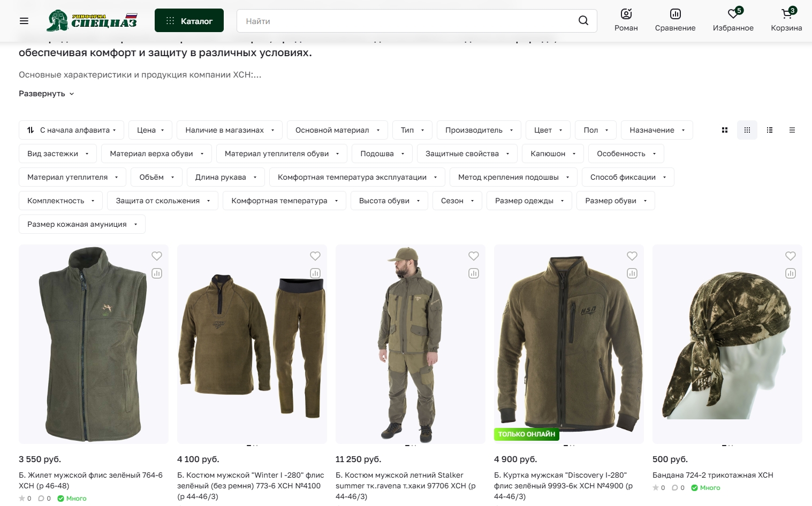
Task: Click the search magnifier icon
Action: (583, 21)
